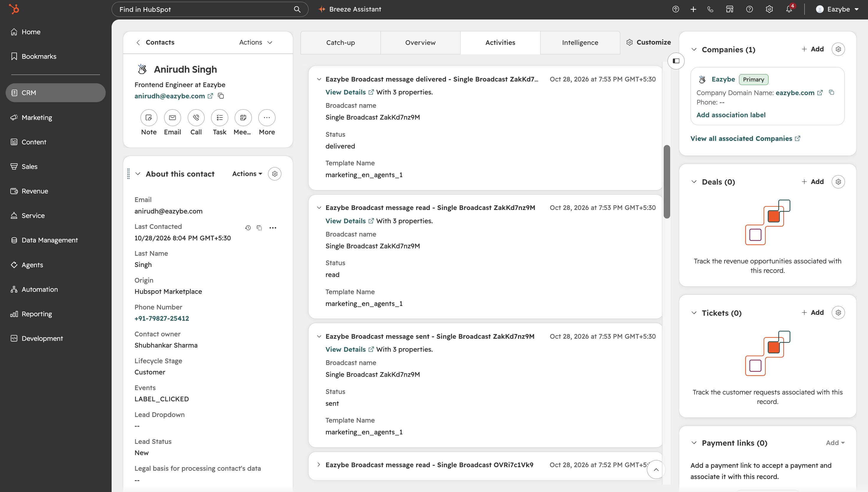Screen dimensions: 868x492
Task: Click the plus create icon in top bar
Action: tap(693, 9)
